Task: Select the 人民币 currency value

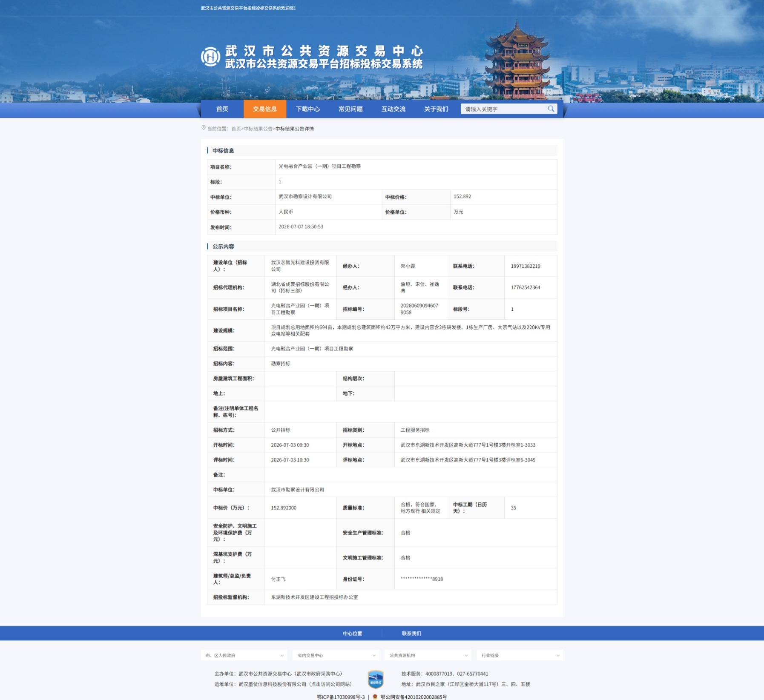Action: click(x=285, y=212)
